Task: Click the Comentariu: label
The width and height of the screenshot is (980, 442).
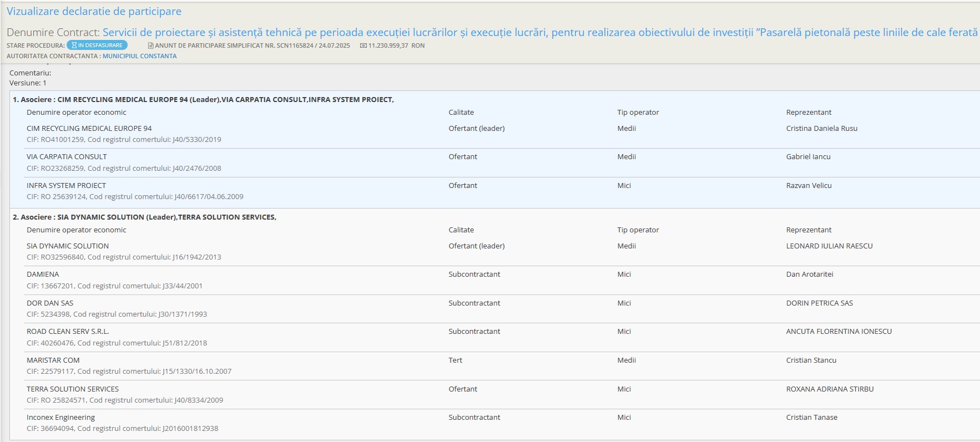Action: 30,73
